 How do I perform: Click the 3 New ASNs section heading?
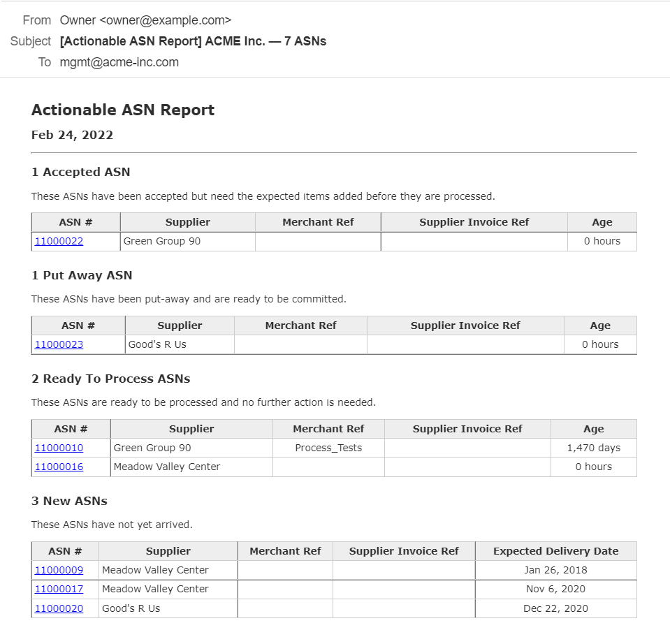(69, 501)
